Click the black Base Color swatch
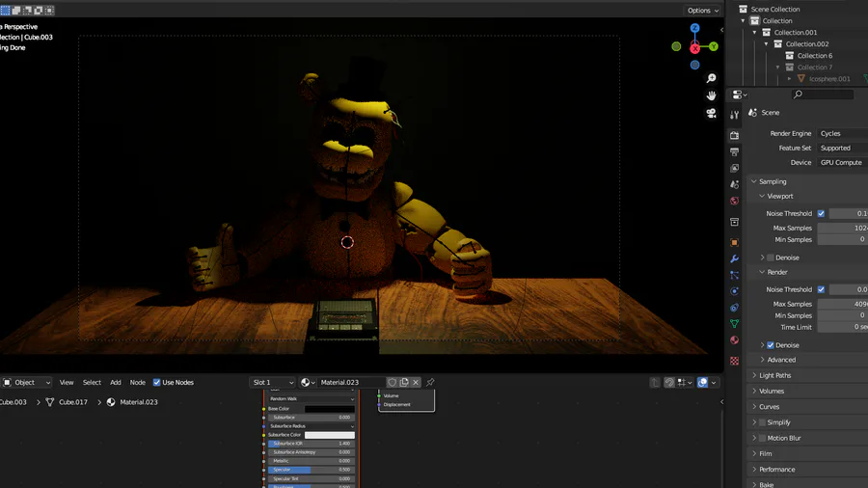 [330, 409]
